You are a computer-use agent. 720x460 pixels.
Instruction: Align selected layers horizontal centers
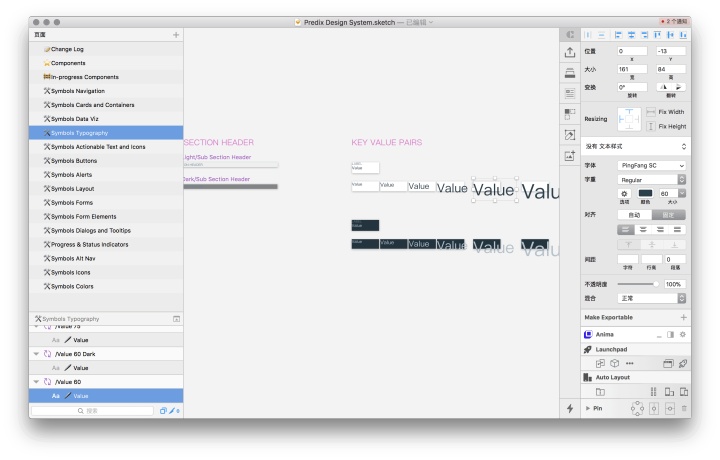[631, 35]
